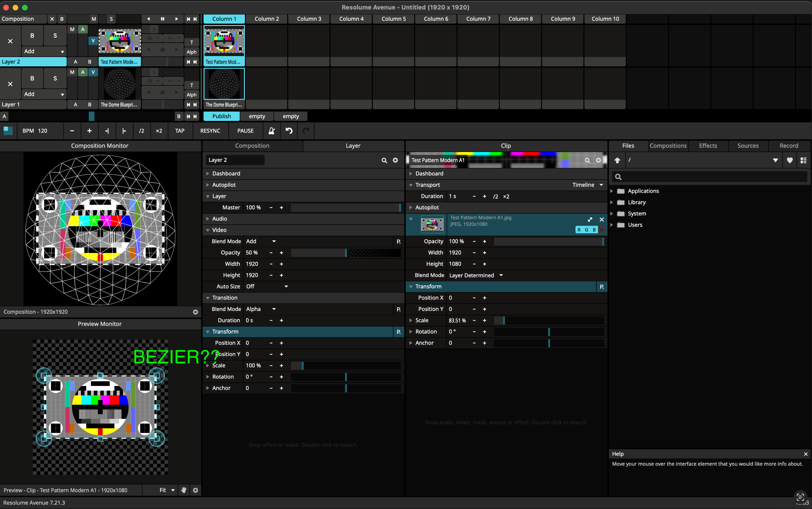Click the search icon in Layer panel

click(384, 160)
